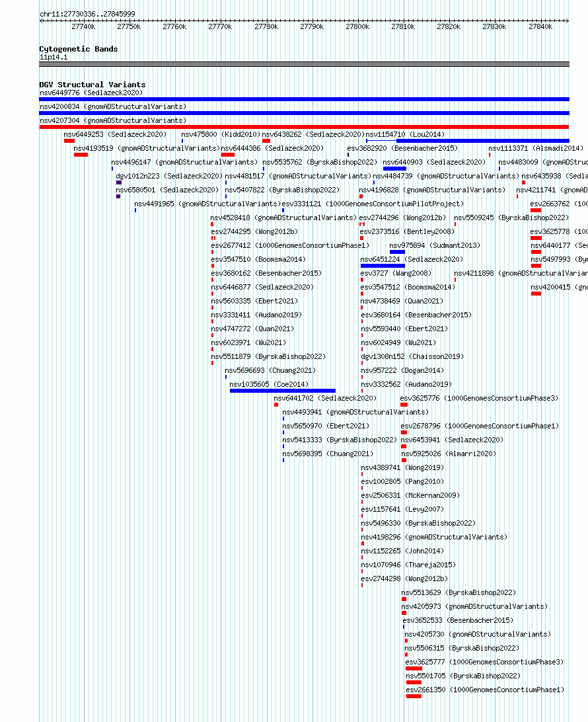Select nsv4481517 gnomAD variant

click(298, 175)
